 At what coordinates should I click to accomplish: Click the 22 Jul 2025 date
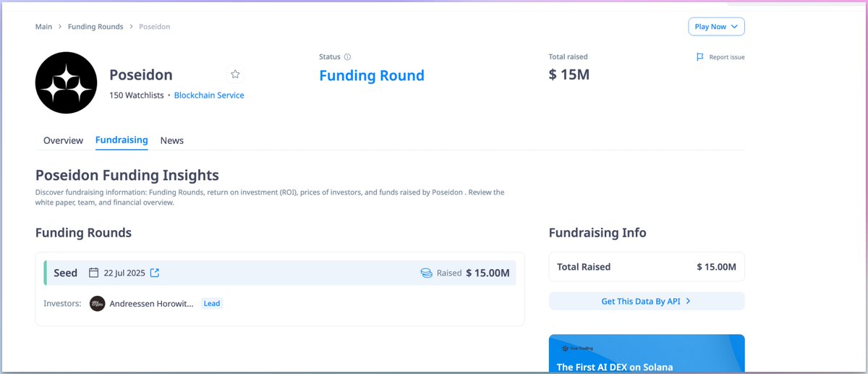[x=124, y=273]
